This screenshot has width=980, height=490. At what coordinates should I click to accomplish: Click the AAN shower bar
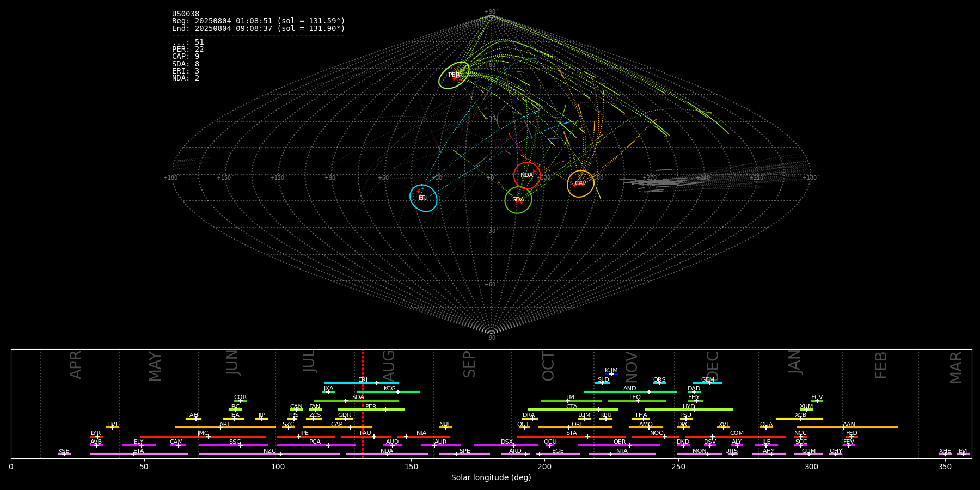tap(848, 427)
